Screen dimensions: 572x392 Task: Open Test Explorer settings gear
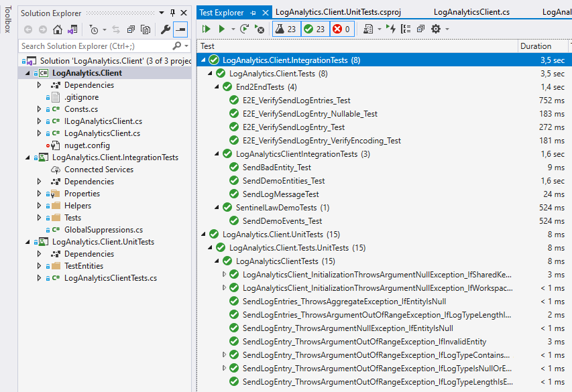pos(436,29)
